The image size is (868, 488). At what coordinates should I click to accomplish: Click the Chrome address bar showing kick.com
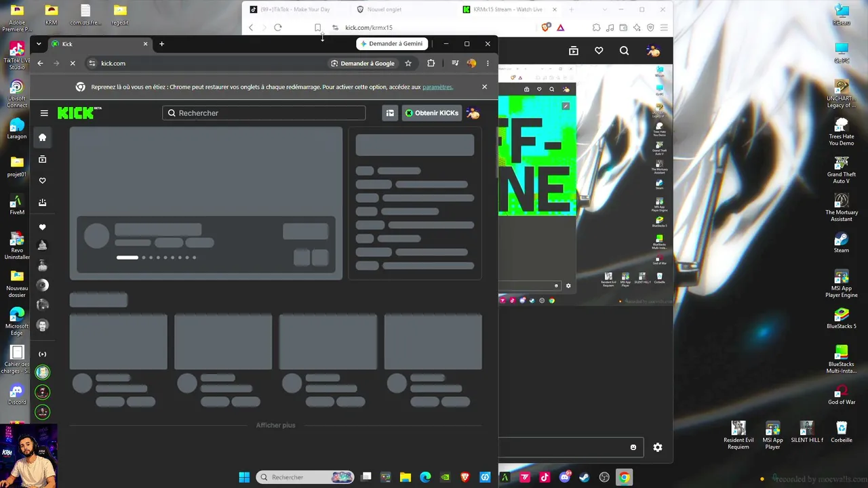click(x=203, y=63)
